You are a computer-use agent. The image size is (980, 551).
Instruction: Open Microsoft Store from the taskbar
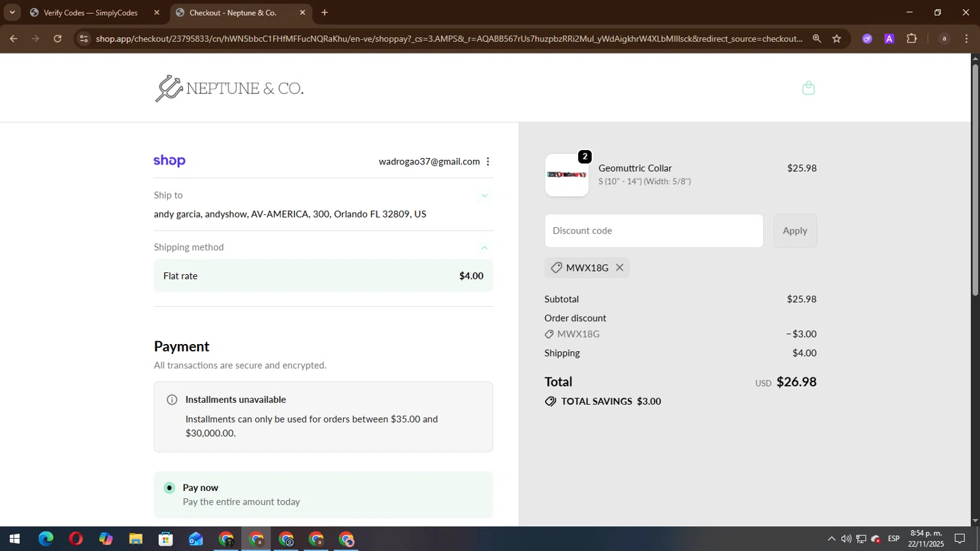click(166, 539)
